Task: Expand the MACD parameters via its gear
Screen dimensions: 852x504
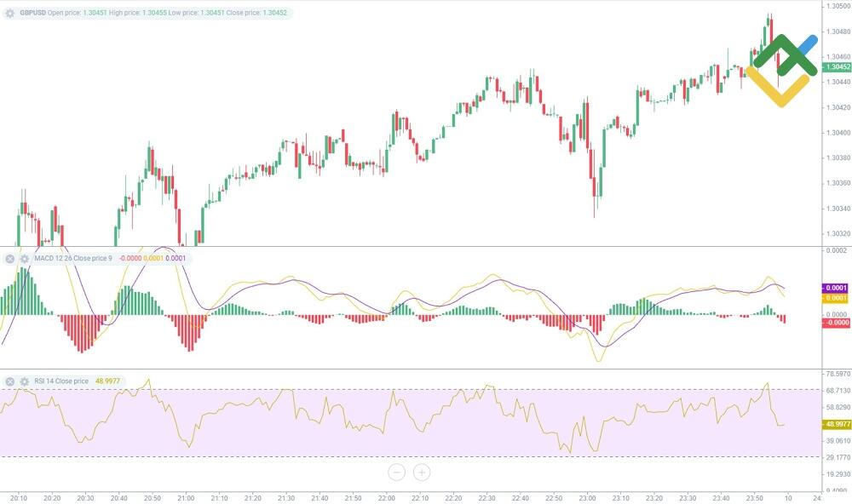Action: click(x=25, y=258)
